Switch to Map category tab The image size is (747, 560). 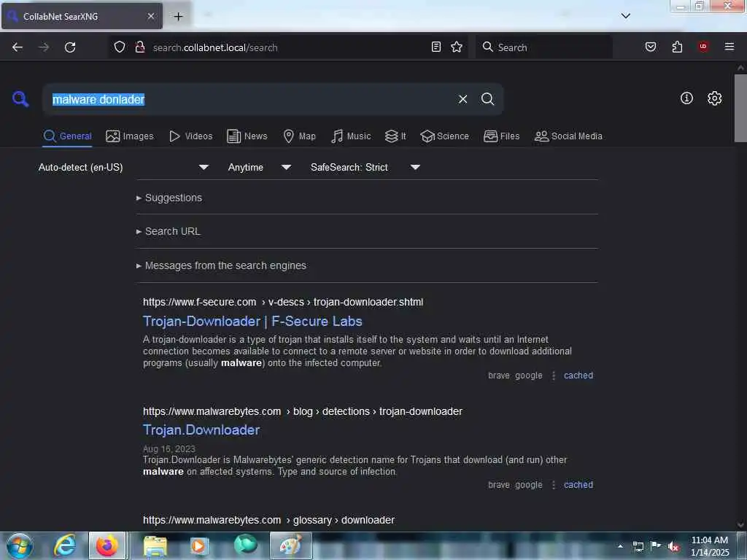click(x=299, y=136)
